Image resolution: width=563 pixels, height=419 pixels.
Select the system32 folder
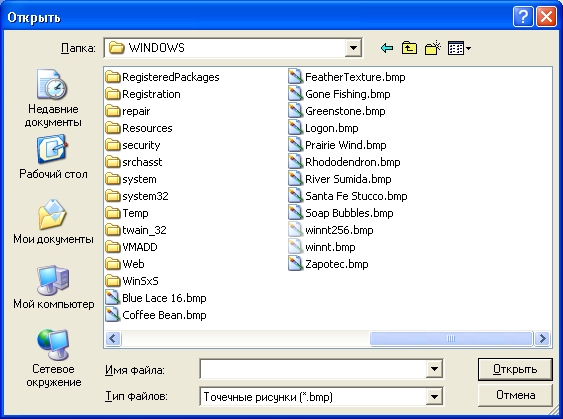(137, 196)
